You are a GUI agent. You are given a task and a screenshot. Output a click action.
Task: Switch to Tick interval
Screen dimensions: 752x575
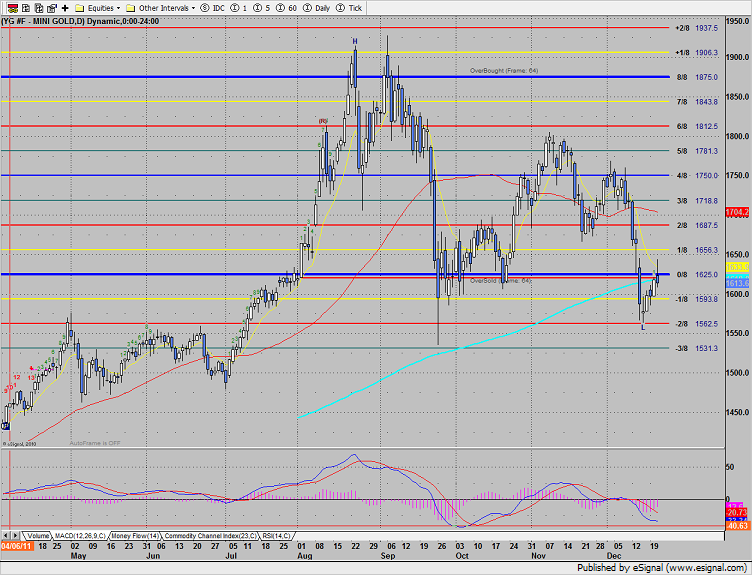pyautogui.click(x=349, y=8)
